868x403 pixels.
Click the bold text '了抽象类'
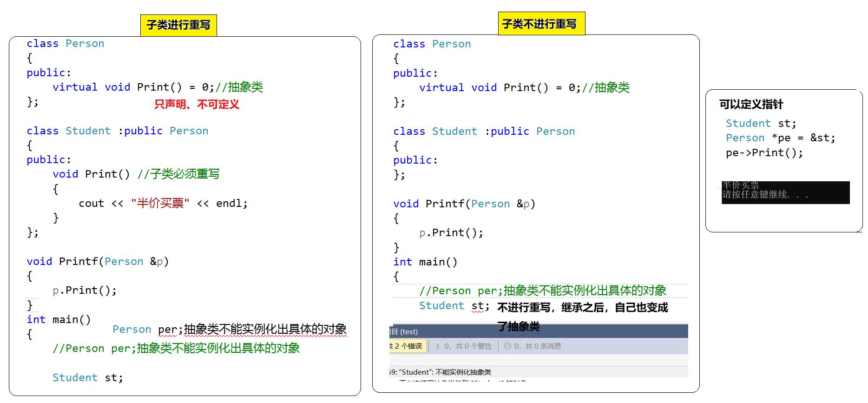(x=519, y=327)
